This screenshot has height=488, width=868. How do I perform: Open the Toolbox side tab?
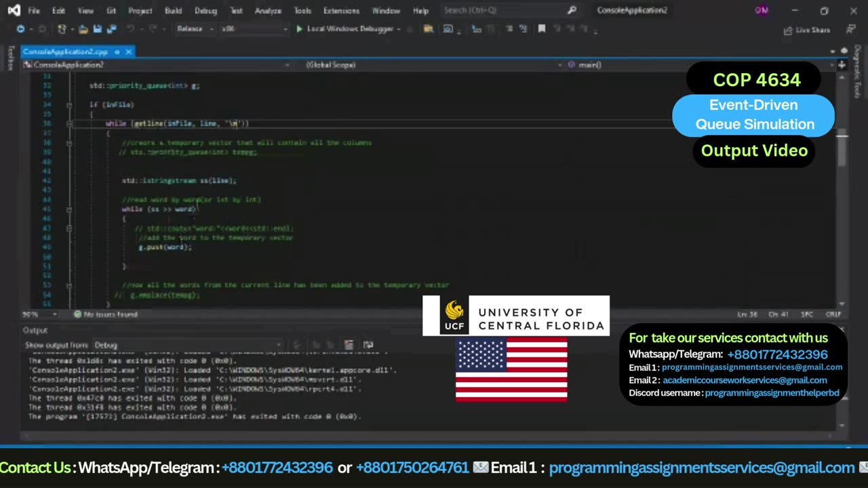(10, 59)
